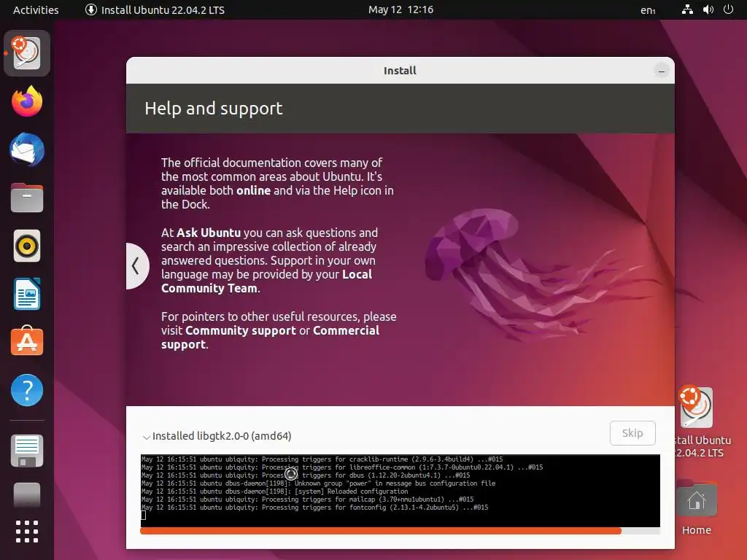Open the Home folder desktop icon

coord(696,507)
